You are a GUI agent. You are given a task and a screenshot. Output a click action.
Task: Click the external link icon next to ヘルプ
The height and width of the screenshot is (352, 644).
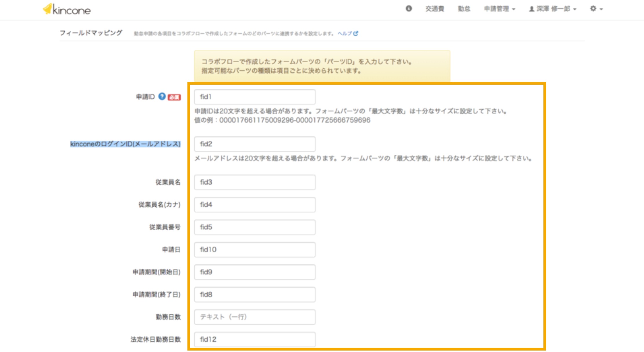[356, 34]
